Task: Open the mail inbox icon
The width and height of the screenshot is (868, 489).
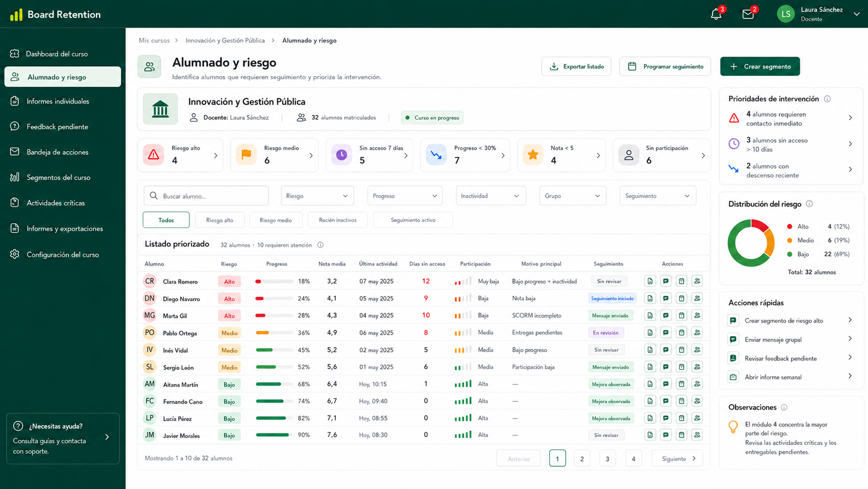Action: click(x=748, y=14)
